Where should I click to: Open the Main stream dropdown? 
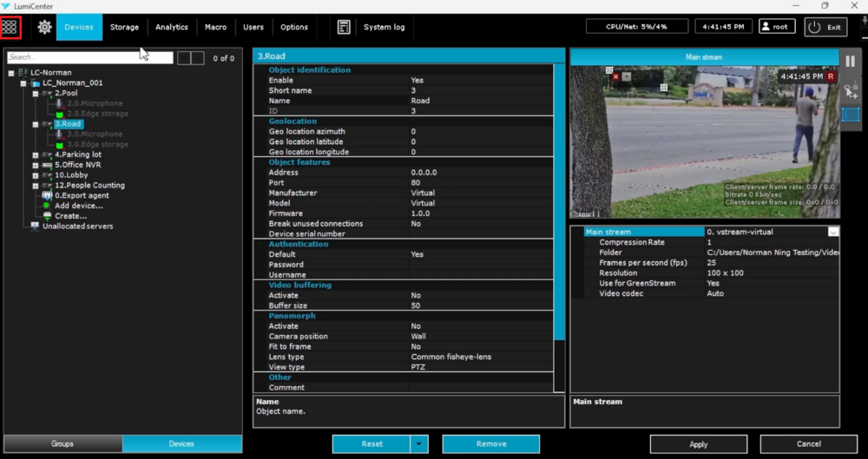[x=833, y=232]
